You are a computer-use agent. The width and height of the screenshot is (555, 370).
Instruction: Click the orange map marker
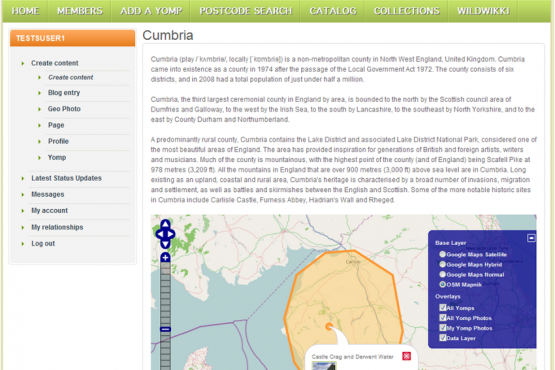pos(329,326)
